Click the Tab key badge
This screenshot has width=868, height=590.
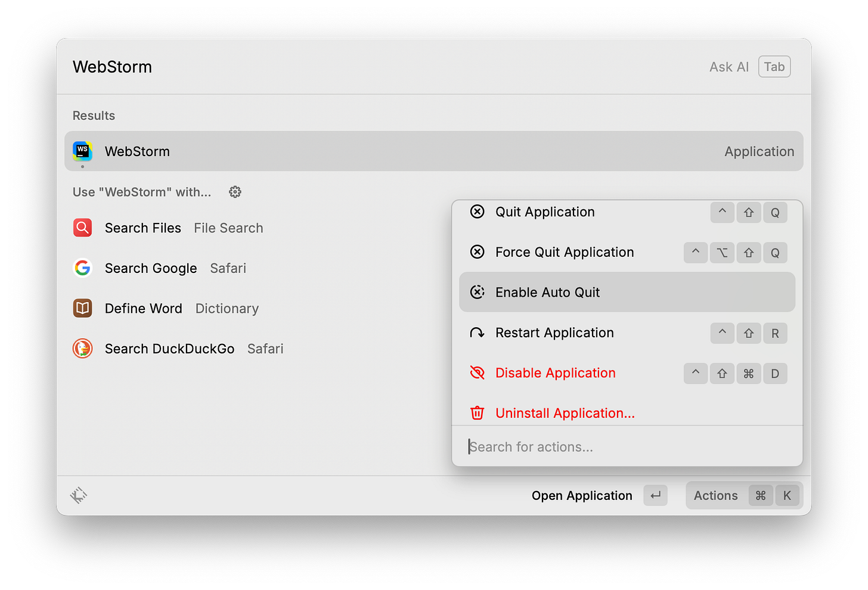pyautogui.click(x=774, y=67)
